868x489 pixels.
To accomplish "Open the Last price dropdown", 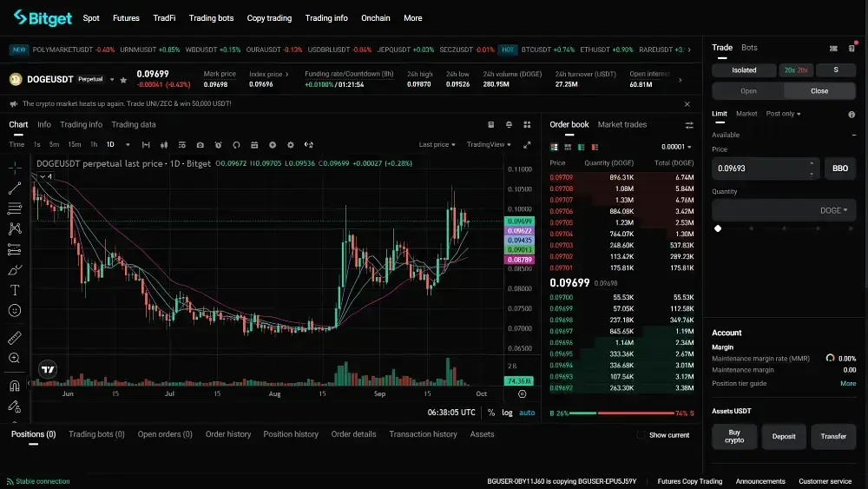I will click(437, 144).
